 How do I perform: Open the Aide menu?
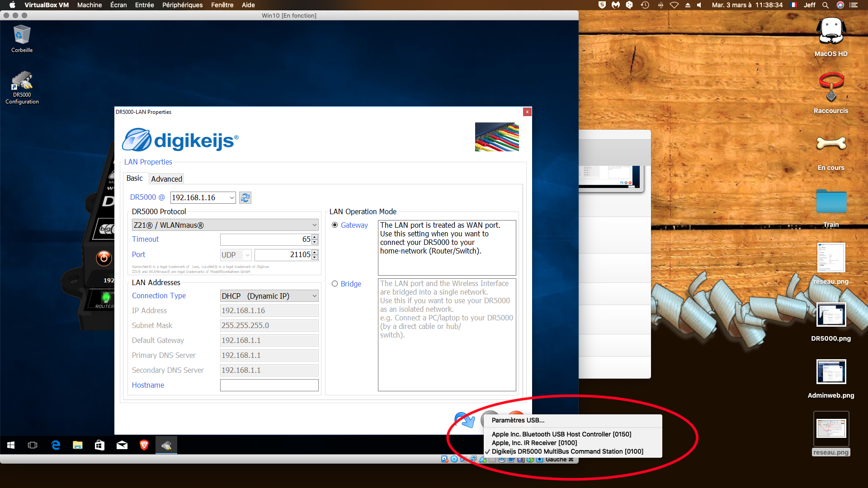coord(248,5)
